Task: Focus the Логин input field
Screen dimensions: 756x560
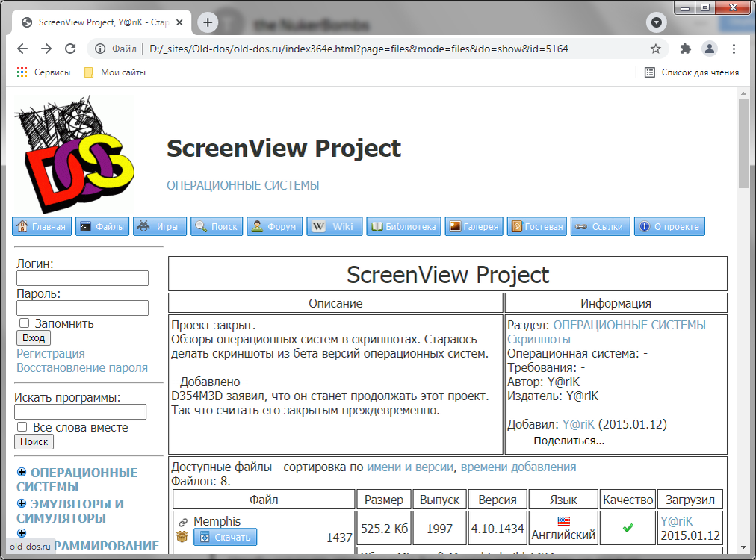Action: [x=82, y=278]
